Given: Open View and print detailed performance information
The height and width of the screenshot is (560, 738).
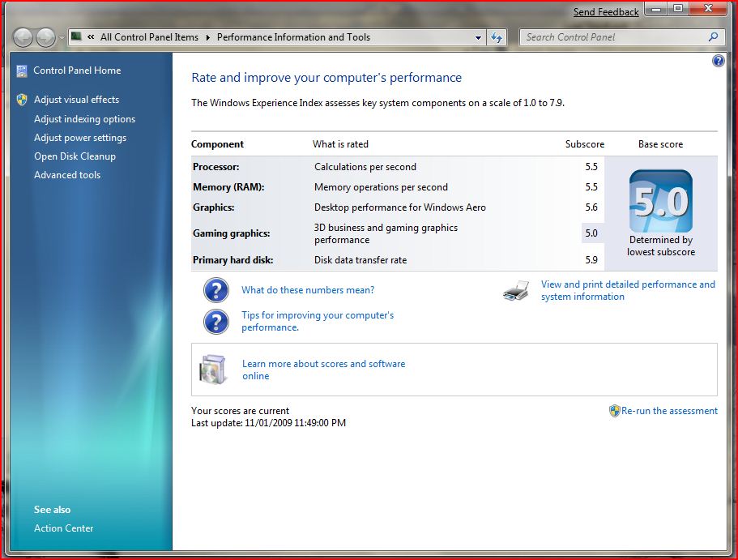Looking at the screenshot, I should coord(628,291).
